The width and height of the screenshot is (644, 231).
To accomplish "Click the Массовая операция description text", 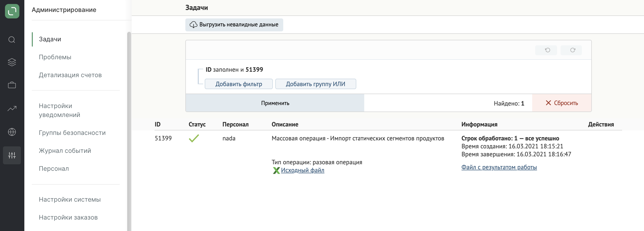I will pyautogui.click(x=358, y=138).
